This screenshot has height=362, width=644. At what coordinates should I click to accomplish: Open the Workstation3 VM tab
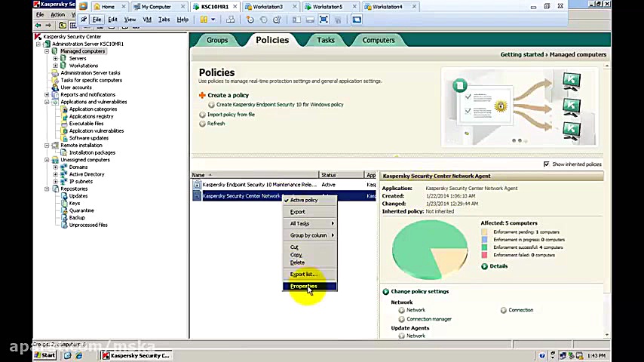click(x=269, y=7)
